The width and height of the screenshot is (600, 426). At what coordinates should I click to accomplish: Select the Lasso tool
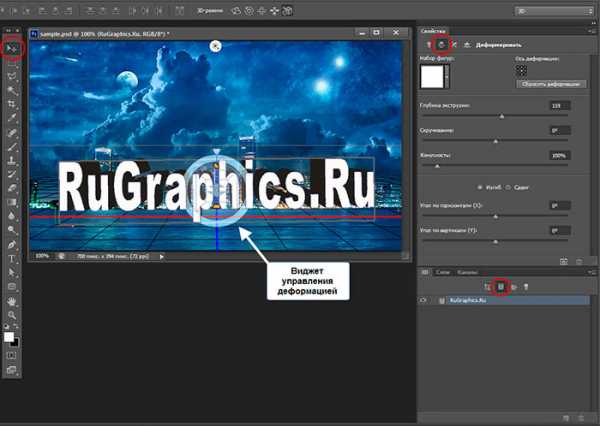tap(12, 75)
